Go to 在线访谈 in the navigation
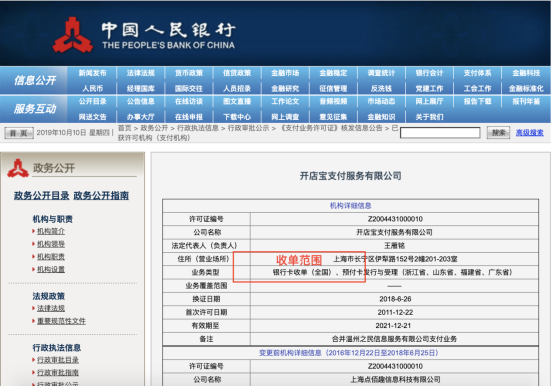The image size is (553, 386). click(189, 102)
